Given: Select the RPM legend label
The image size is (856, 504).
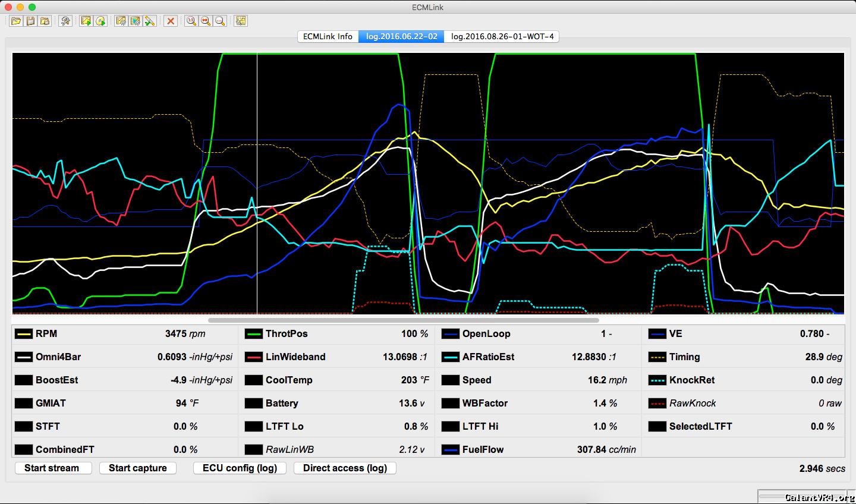Looking at the screenshot, I should click(46, 334).
